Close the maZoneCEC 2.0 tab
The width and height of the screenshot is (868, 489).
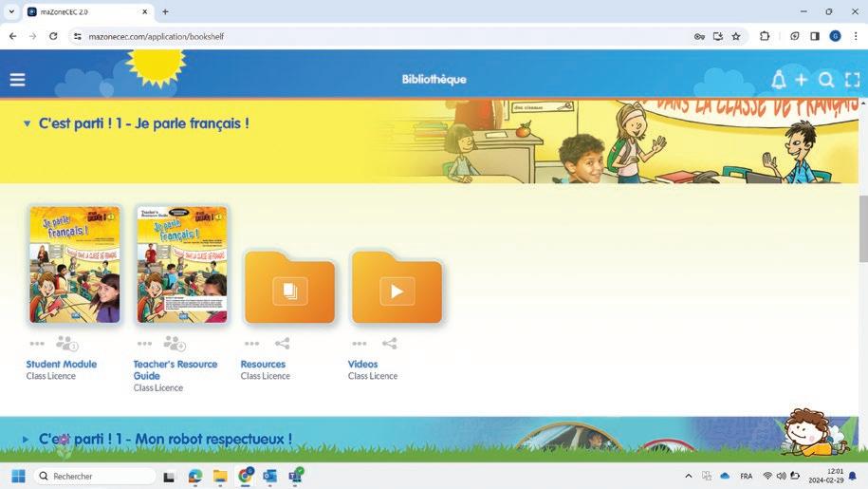click(x=145, y=11)
